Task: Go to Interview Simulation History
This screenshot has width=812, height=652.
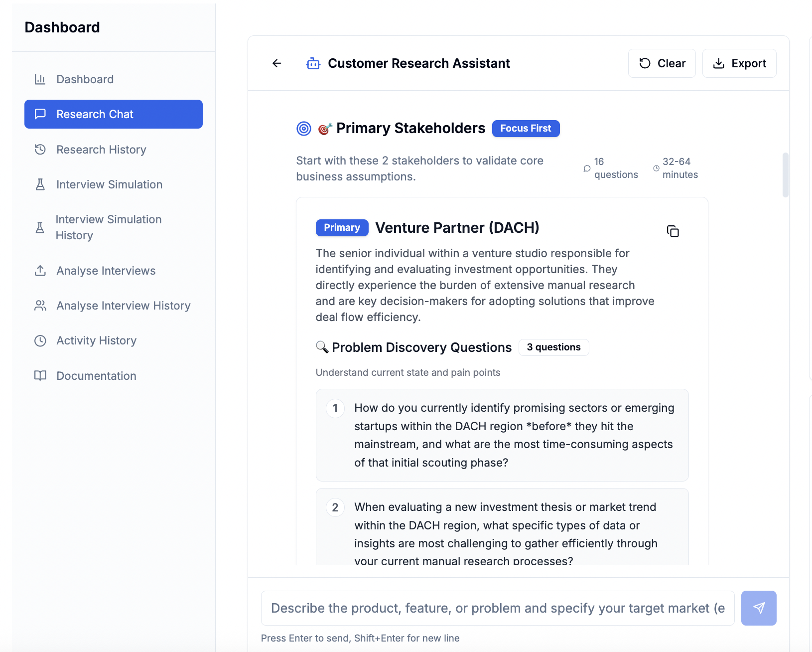Action: pyautogui.click(x=109, y=227)
